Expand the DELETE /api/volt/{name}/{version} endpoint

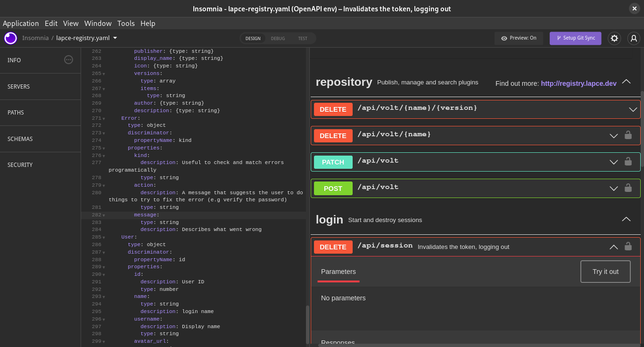(x=633, y=109)
